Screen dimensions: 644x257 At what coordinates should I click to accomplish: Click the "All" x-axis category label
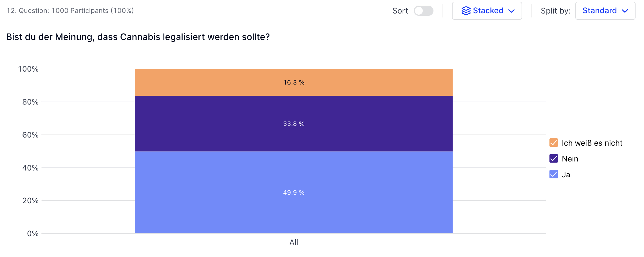click(x=294, y=242)
